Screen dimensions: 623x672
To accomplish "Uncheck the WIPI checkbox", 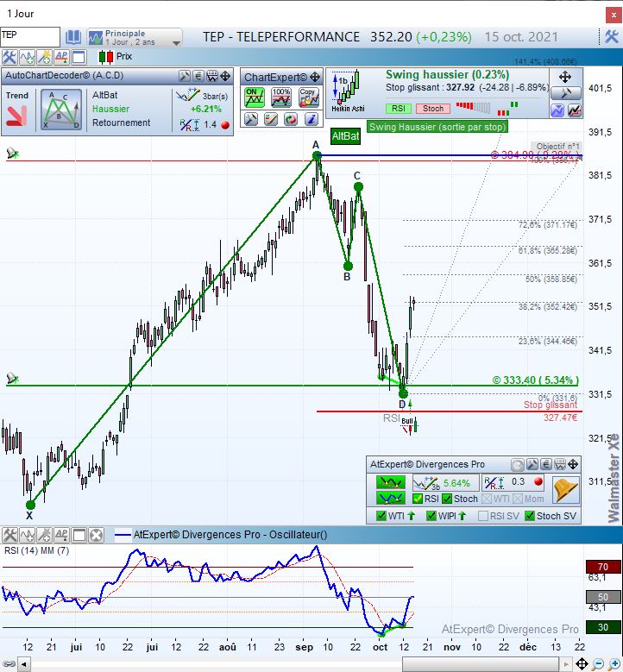I will pyautogui.click(x=431, y=516).
